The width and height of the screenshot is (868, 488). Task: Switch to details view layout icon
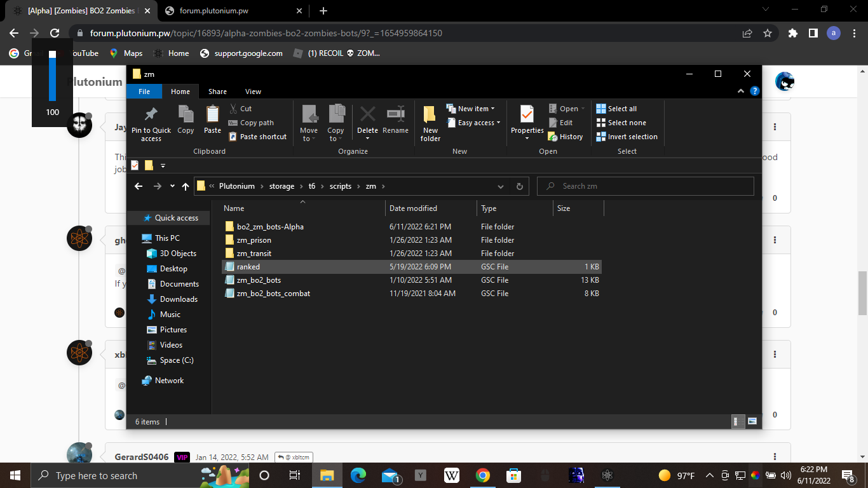coord(738,421)
